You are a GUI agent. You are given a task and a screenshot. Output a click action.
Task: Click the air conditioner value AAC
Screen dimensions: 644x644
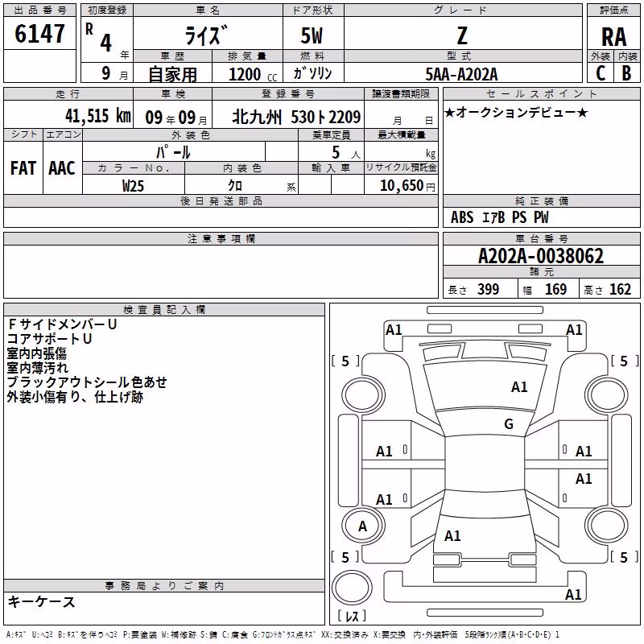click(x=62, y=168)
